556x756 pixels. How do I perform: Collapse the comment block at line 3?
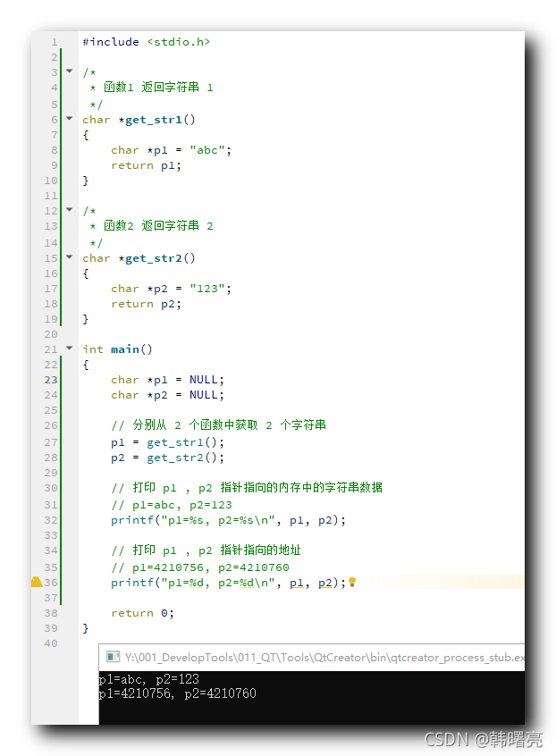[x=70, y=71]
